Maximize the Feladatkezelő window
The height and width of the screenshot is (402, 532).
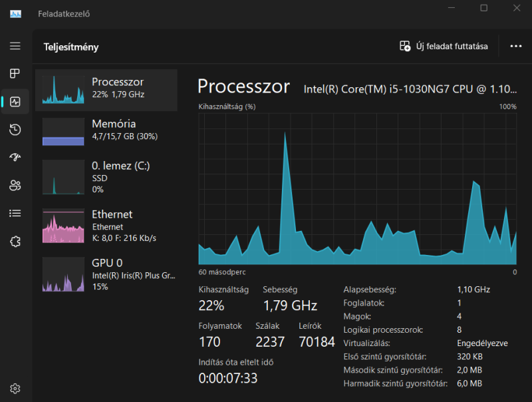tap(484, 8)
